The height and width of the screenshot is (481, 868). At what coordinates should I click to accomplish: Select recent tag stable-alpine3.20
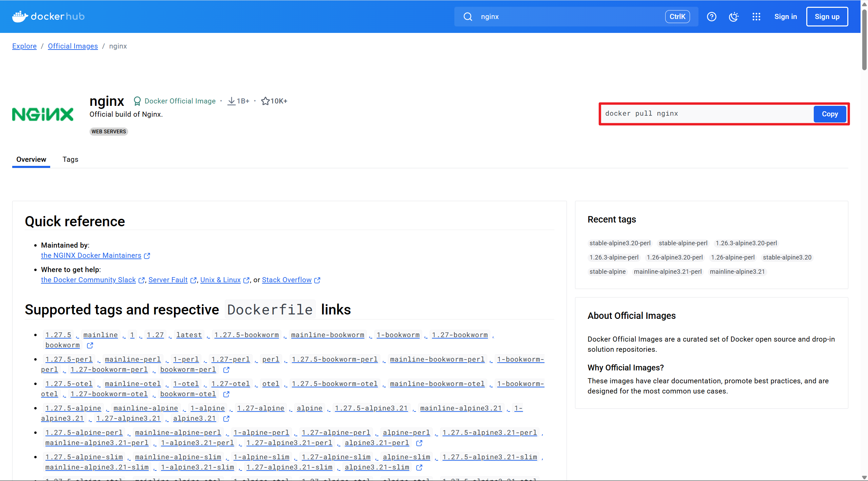(x=787, y=257)
